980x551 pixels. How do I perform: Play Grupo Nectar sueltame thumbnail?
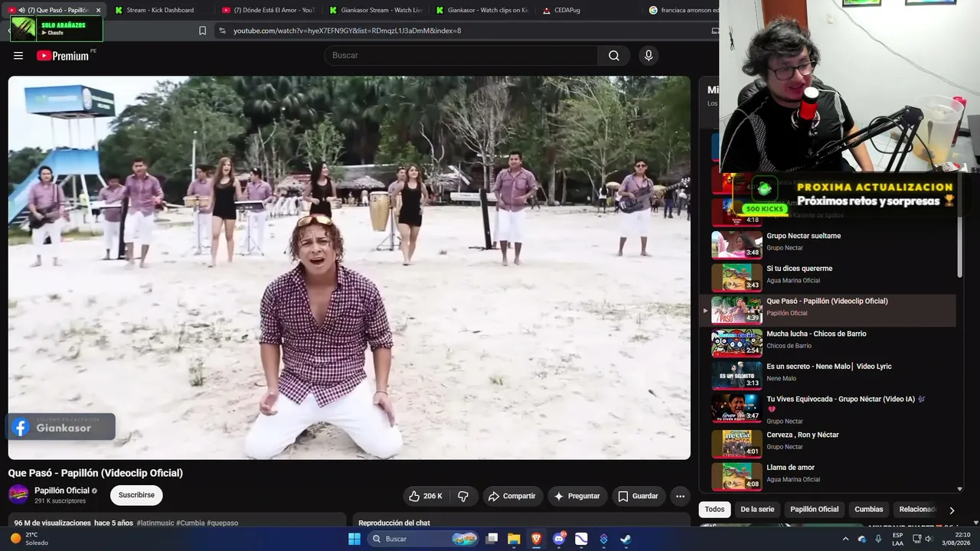tap(737, 245)
